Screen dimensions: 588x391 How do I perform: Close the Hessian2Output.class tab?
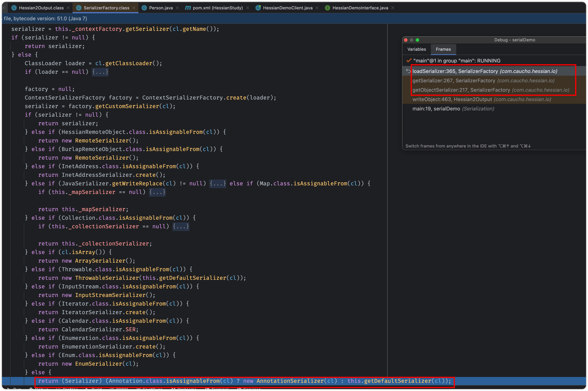(x=68, y=8)
